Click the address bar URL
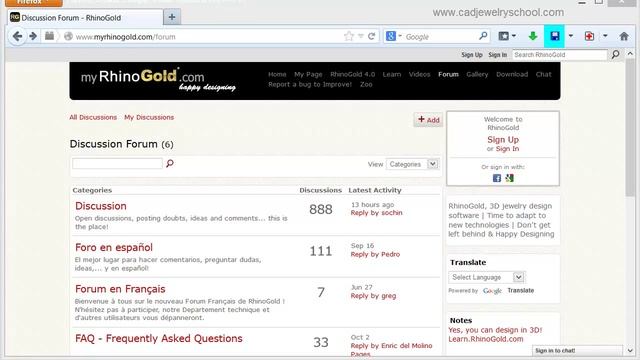640x360 pixels. pyautogui.click(x=126, y=37)
